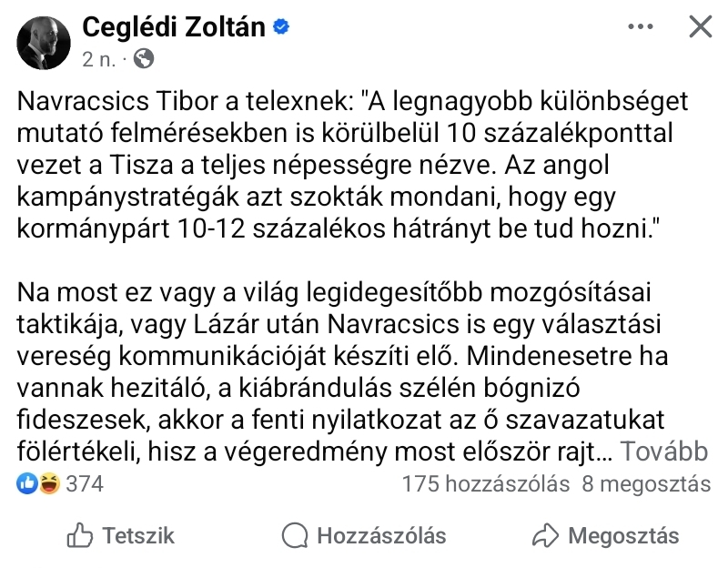Click the laughing Haha reaction emoji
This screenshot has height=568, width=728.
click(48, 483)
